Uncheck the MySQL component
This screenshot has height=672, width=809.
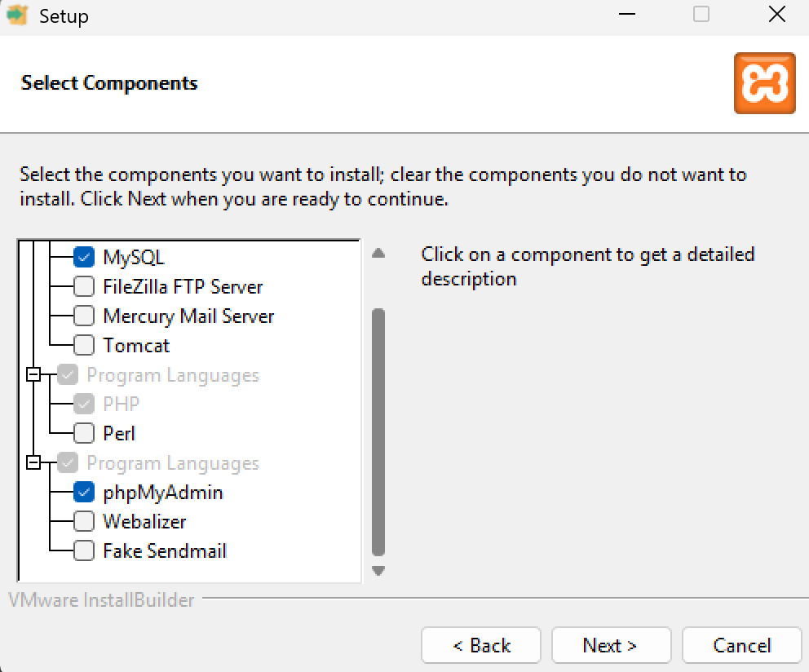tap(82, 256)
